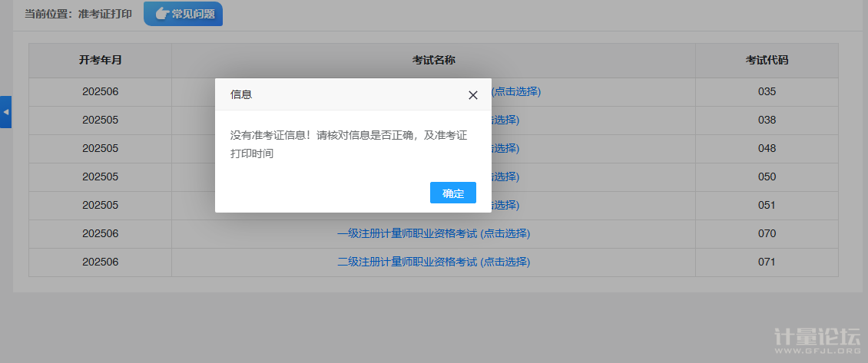868x363 pixels.
Task: Click exam code 071 cell
Action: (x=767, y=262)
